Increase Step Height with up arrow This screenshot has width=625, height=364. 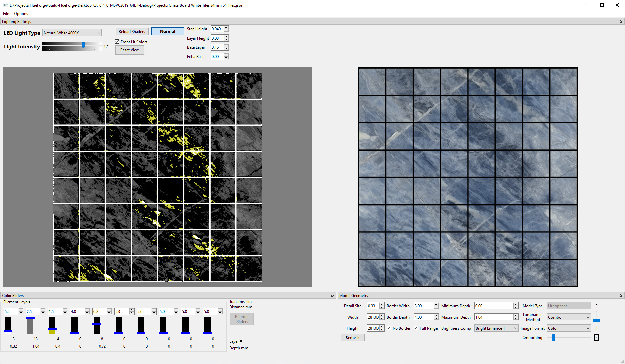click(x=226, y=27)
